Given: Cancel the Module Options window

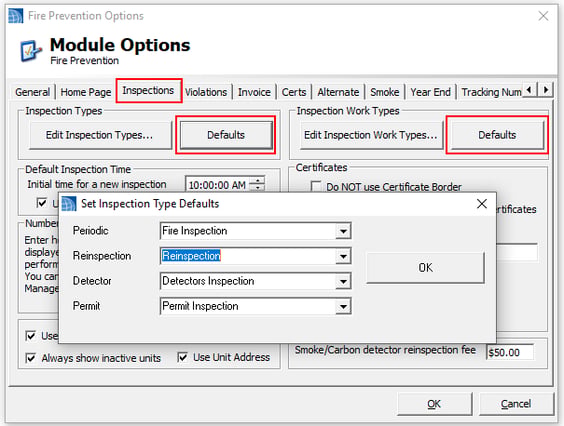Looking at the screenshot, I should coord(516,404).
